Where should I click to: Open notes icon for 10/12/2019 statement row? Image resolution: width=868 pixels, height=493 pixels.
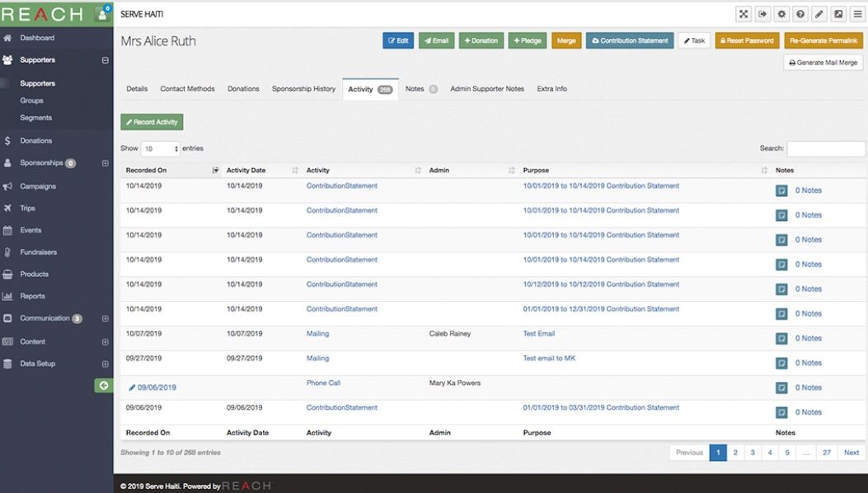pos(781,289)
